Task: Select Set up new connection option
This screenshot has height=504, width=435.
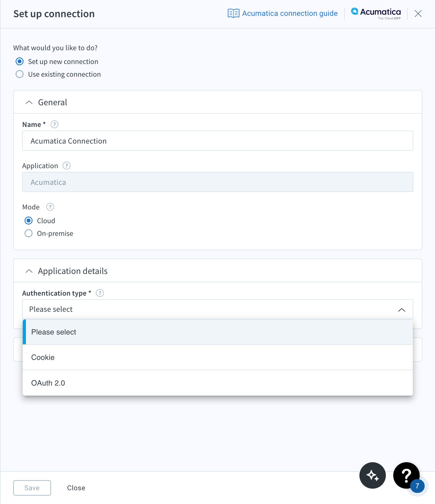Action: pyautogui.click(x=20, y=61)
